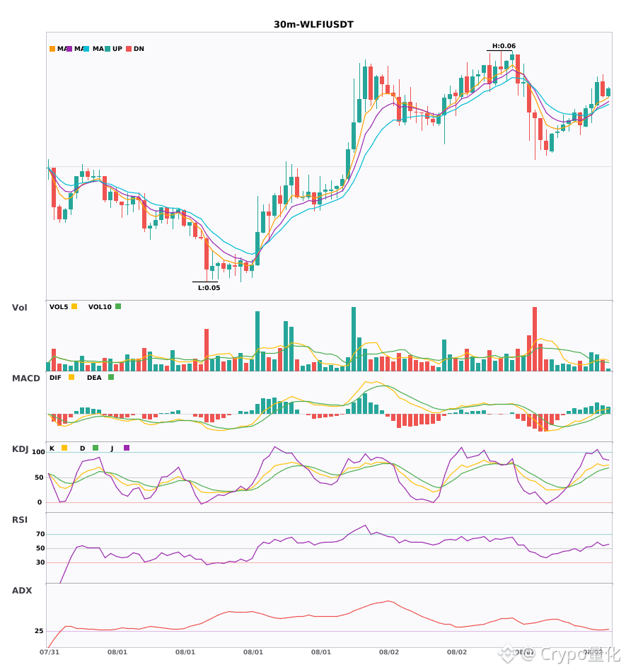Select the red DN legend swatch
Viewport: 626px width, 672px height.
pyautogui.click(x=129, y=49)
